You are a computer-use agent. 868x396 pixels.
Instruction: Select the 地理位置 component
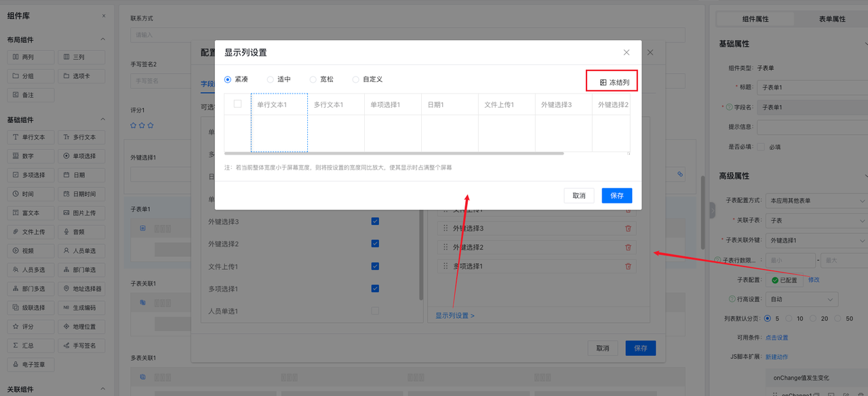point(81,326)
